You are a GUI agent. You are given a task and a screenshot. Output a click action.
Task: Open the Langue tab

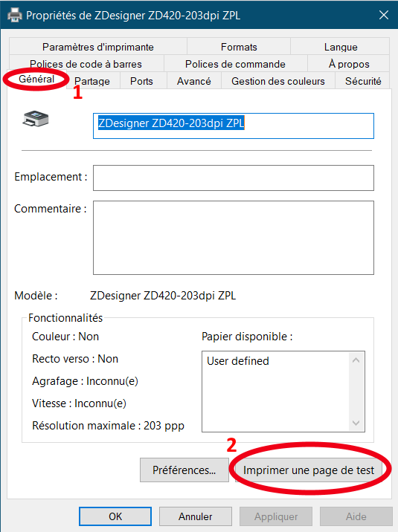(341, 47)
